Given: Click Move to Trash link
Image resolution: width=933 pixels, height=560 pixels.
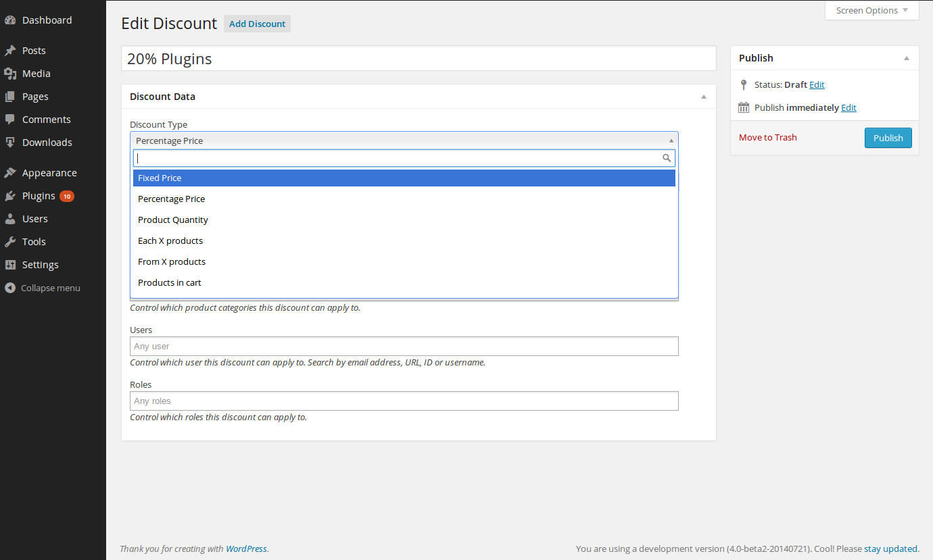Looking at the screenshot, I should [767, 138].
